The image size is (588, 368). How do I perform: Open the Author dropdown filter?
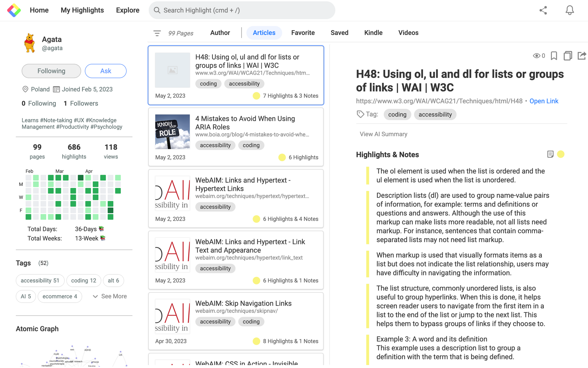pyautogui.click(x=220, y=33)
